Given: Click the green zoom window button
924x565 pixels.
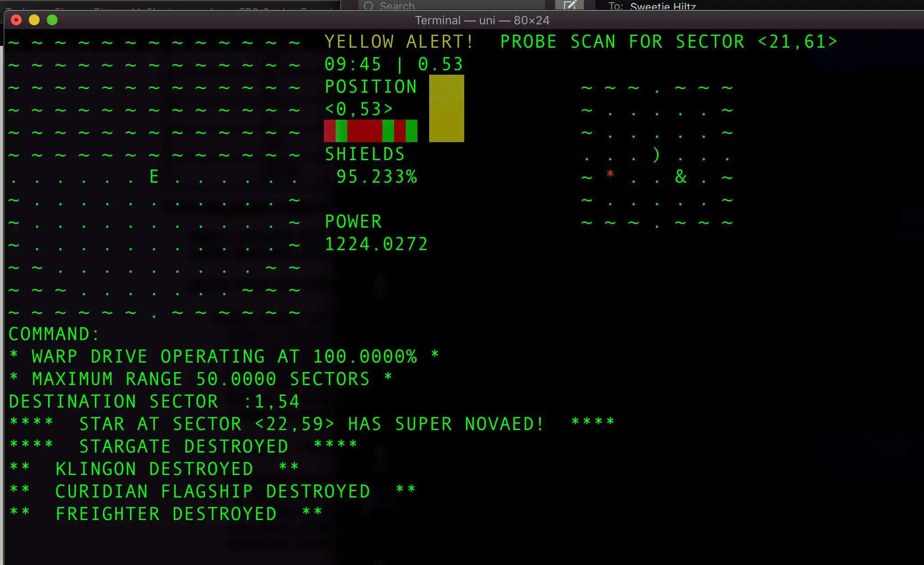Looking at the screenshot, I should (x=52, y=20).
